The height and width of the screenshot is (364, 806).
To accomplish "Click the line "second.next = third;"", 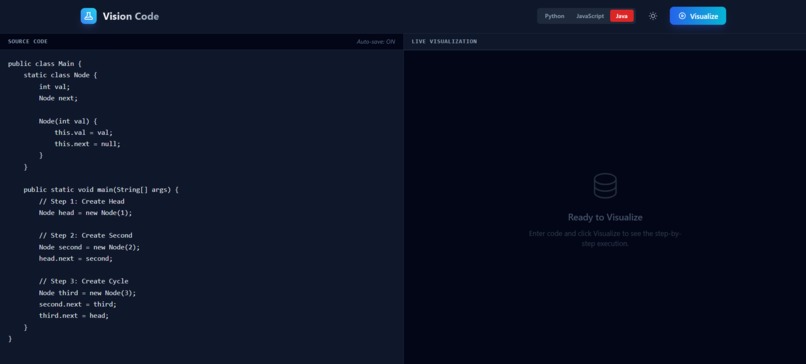I will (x=78, y=304).
